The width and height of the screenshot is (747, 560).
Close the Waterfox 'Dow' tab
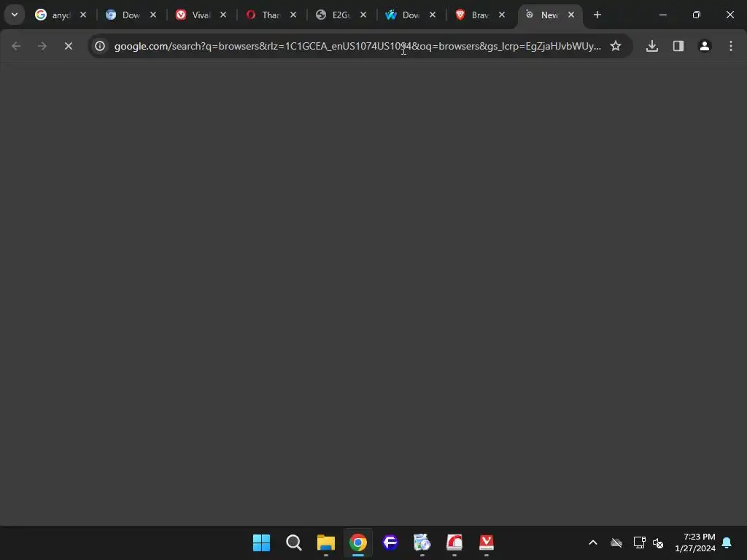coord(433,15)
